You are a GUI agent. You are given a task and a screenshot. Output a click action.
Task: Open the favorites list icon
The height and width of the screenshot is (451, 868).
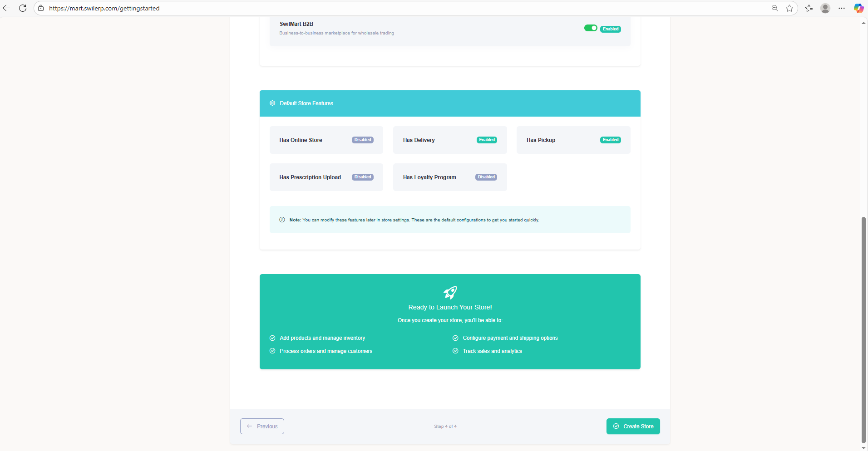pyautogui.click(x=809, y=8)
